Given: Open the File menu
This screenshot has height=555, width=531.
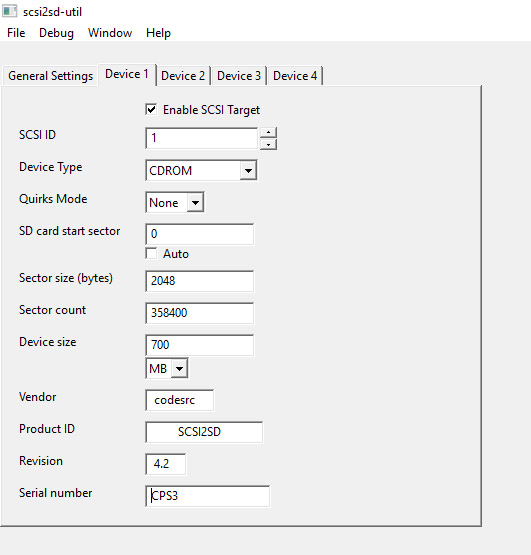Looking at the screenshot, I should [x=16, y=33].
